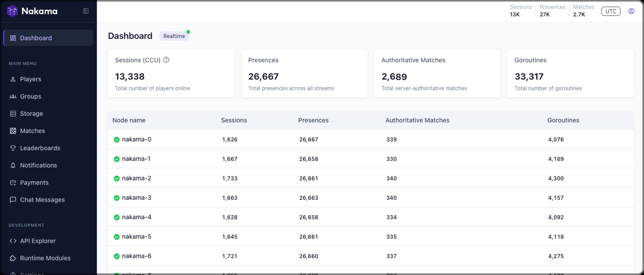
Task: Click sessions value 1,733 for nakama-2
Action: (230, 178)
